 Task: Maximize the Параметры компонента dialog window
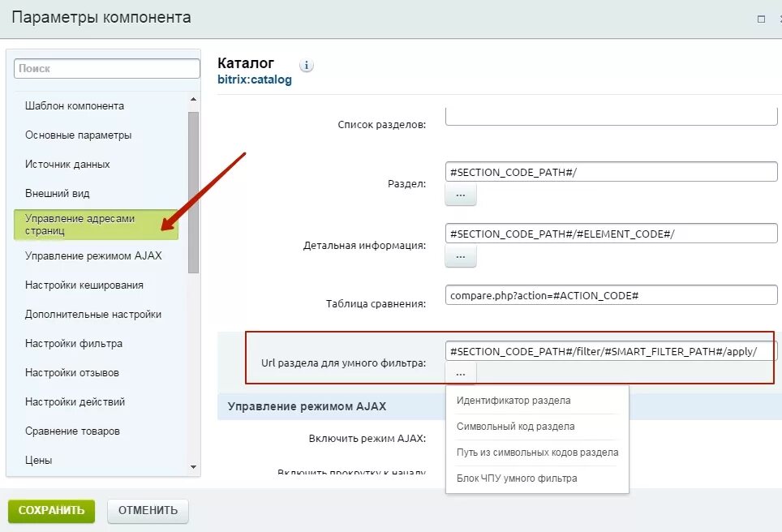click(x=761, y=19)
